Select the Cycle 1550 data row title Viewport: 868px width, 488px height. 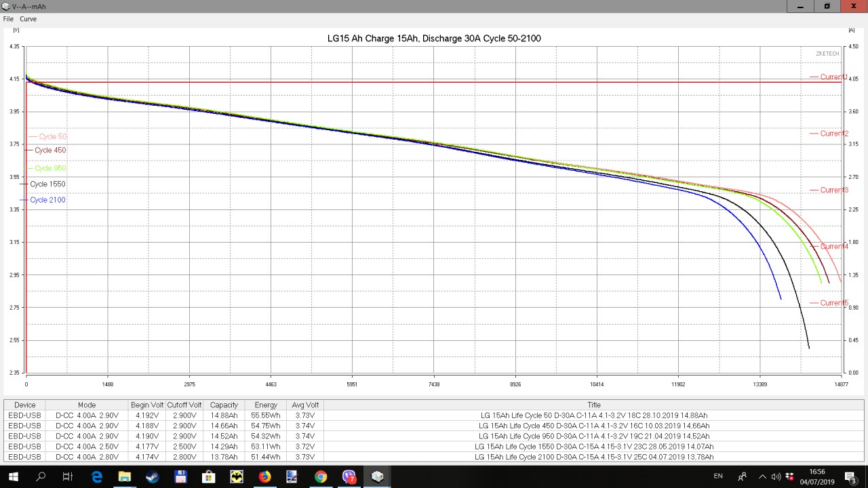tap(593, 447)
